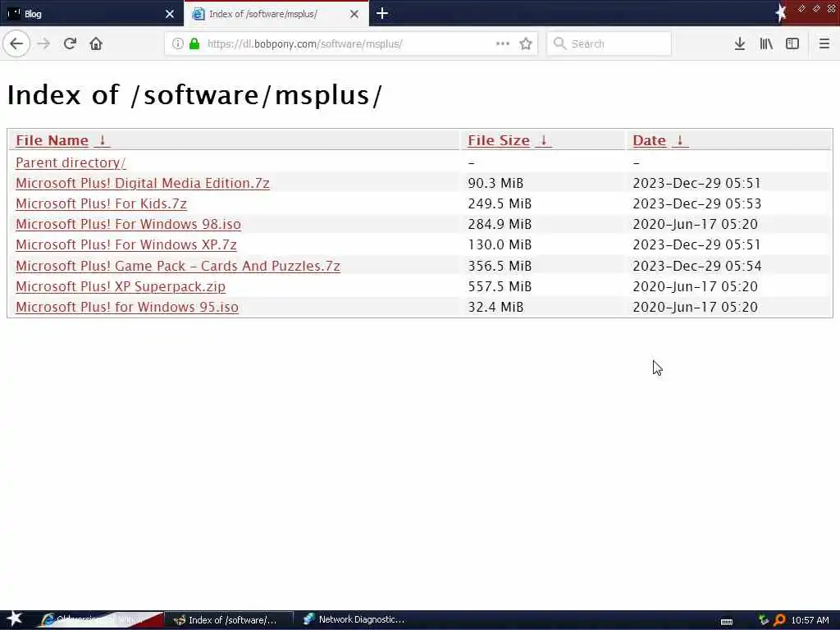840x630 pixels.
Task: Close the Blog tab
Action: click(169, 14)
